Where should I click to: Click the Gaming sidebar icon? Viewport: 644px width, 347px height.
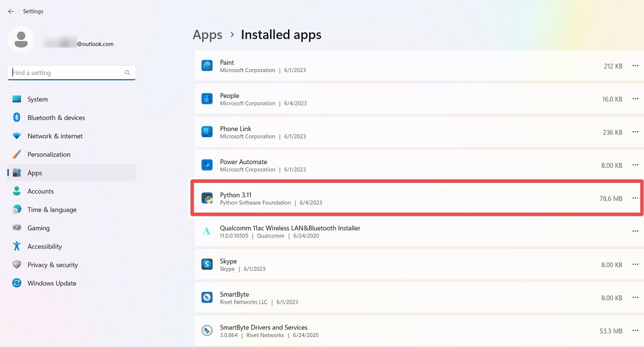pos(16,227)
